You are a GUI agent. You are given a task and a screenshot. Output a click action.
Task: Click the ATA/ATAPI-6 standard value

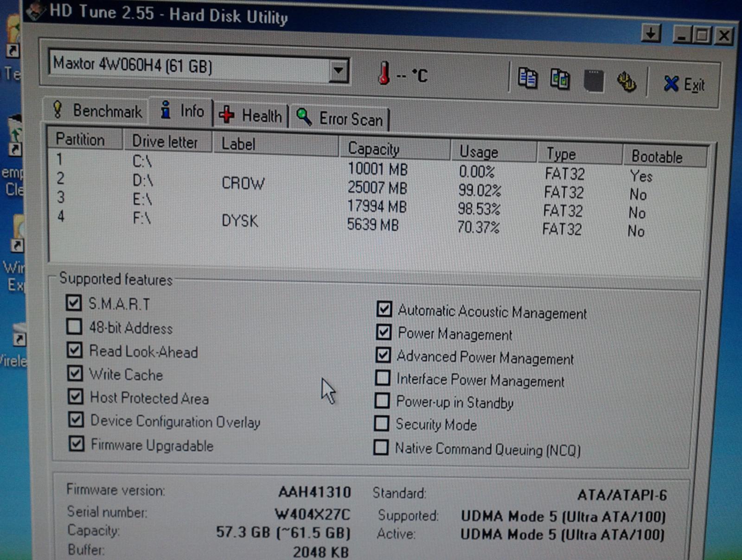coord(622,496)
